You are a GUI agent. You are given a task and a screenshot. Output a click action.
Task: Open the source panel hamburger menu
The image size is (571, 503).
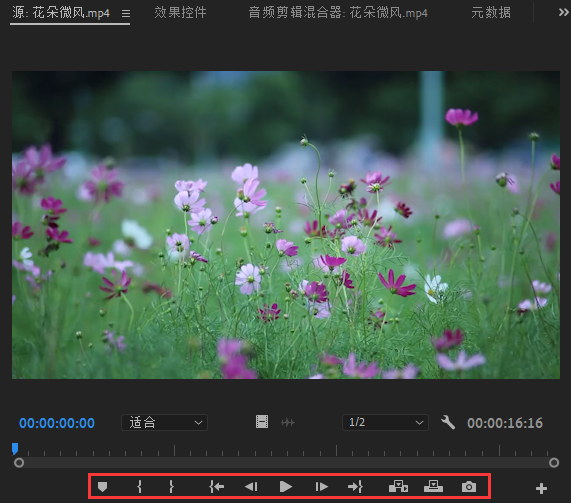pyautogui.click(x=126, y=13)
